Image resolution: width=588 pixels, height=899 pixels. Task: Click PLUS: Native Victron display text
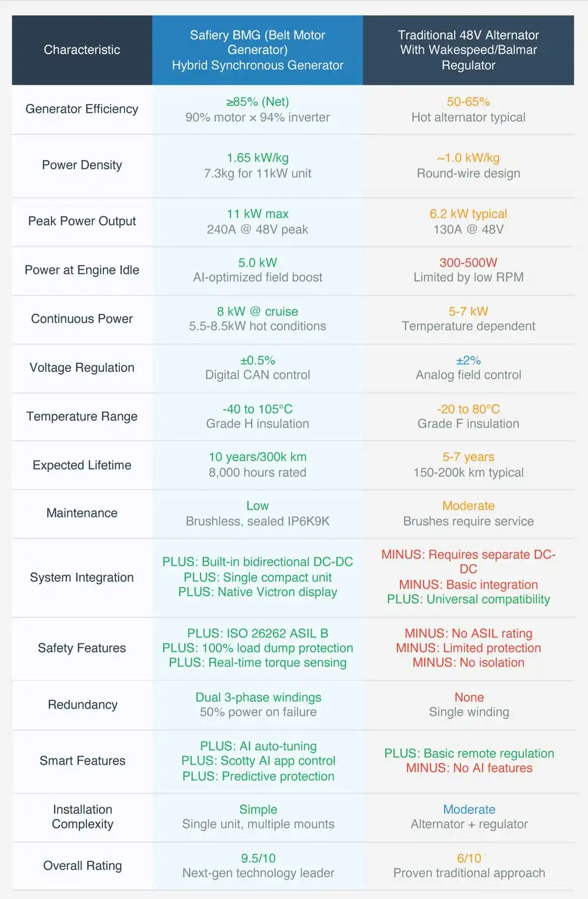pyautogui.click(x=258, y=592)
